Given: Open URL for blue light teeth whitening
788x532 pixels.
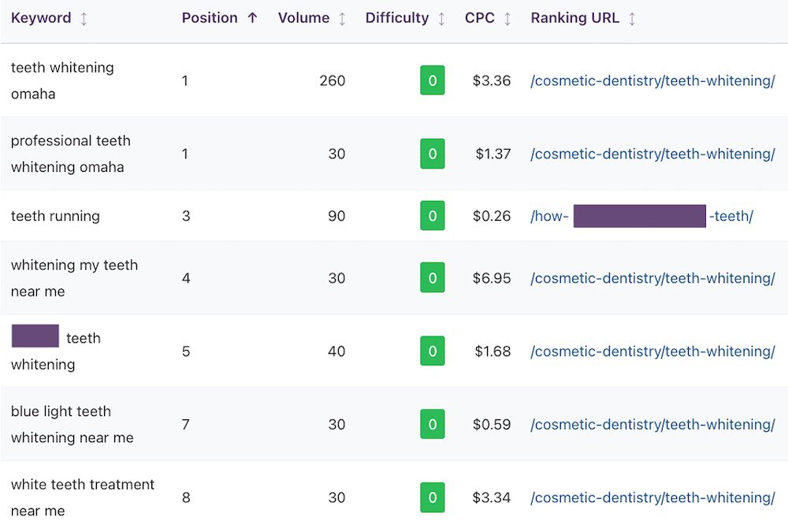Looking at the screenshot, I should click(x=652, y=424).
